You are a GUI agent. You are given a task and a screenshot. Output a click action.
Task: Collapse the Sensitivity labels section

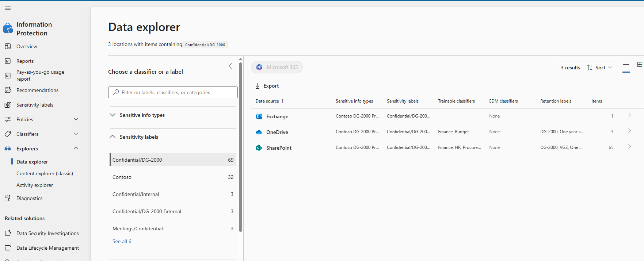113,137
